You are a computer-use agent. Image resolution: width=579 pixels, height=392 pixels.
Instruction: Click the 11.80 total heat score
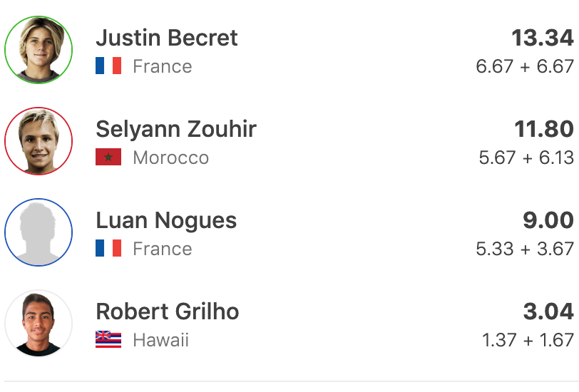[x=543, y=129]
